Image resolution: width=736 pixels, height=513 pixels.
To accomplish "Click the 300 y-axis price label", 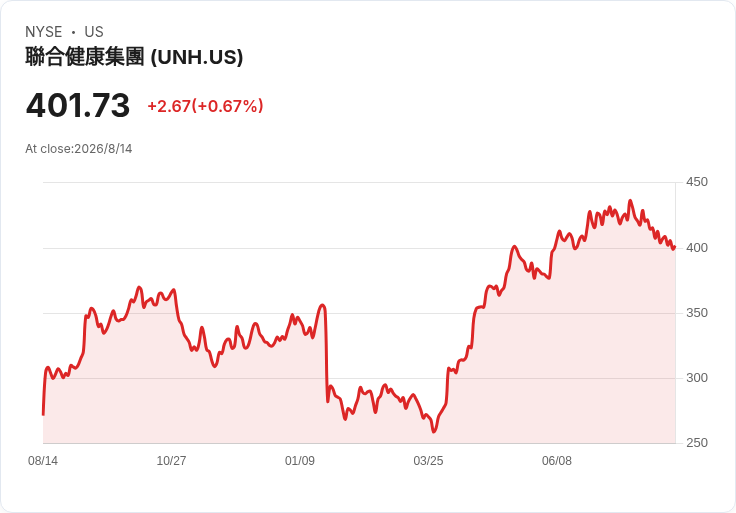I will point(697,378).
